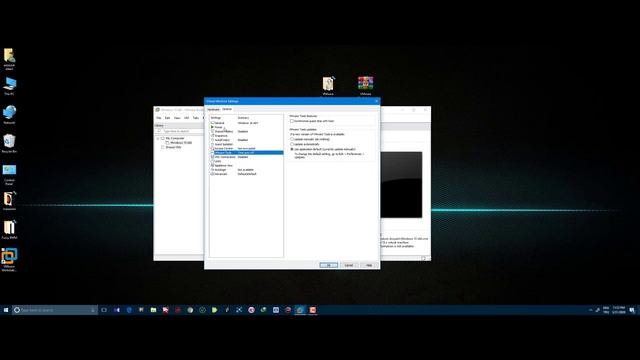Select the Network desktop icon

pyautogui.click(x=9, y=115)
